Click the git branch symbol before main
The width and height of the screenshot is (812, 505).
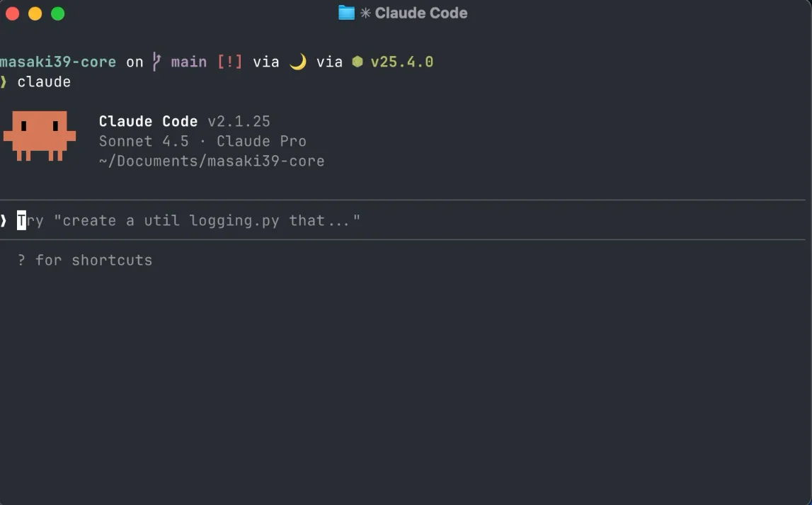pos(157,62)
